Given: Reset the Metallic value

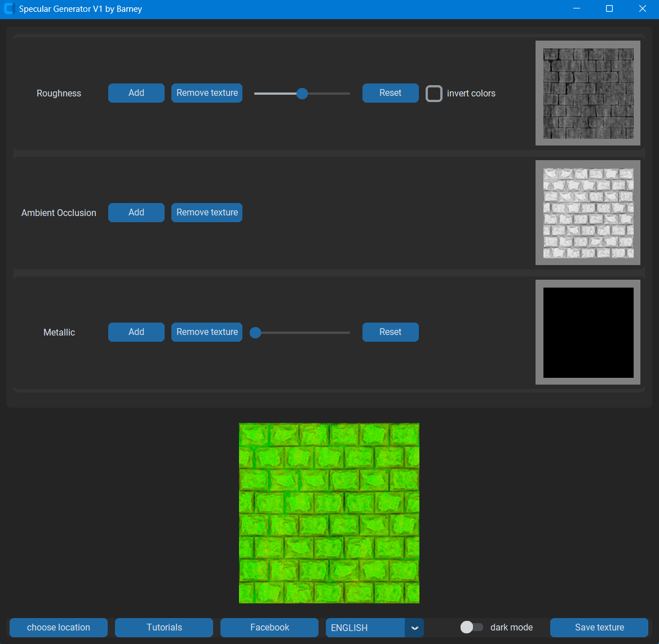Looking at the screenshot, I should pos(391,332).
